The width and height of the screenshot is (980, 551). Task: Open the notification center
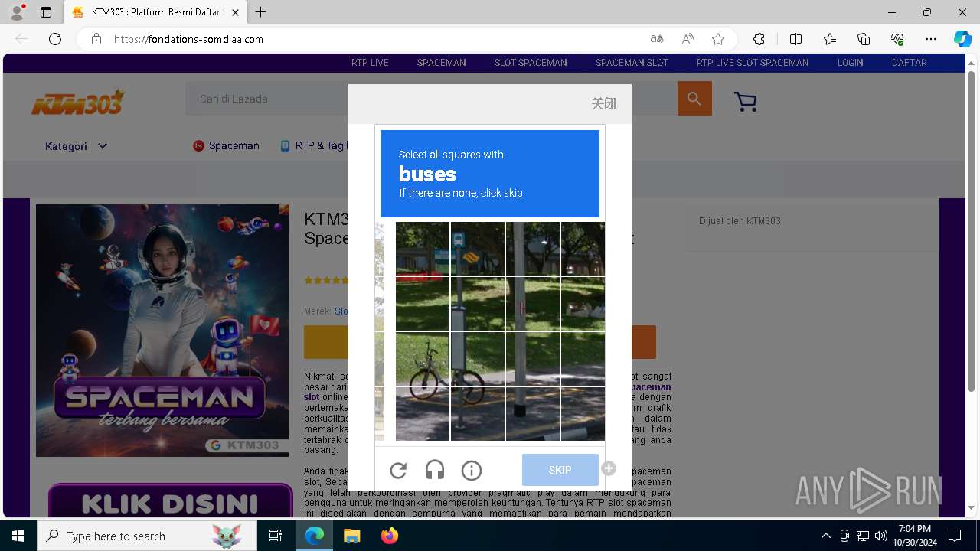[955, 536]
